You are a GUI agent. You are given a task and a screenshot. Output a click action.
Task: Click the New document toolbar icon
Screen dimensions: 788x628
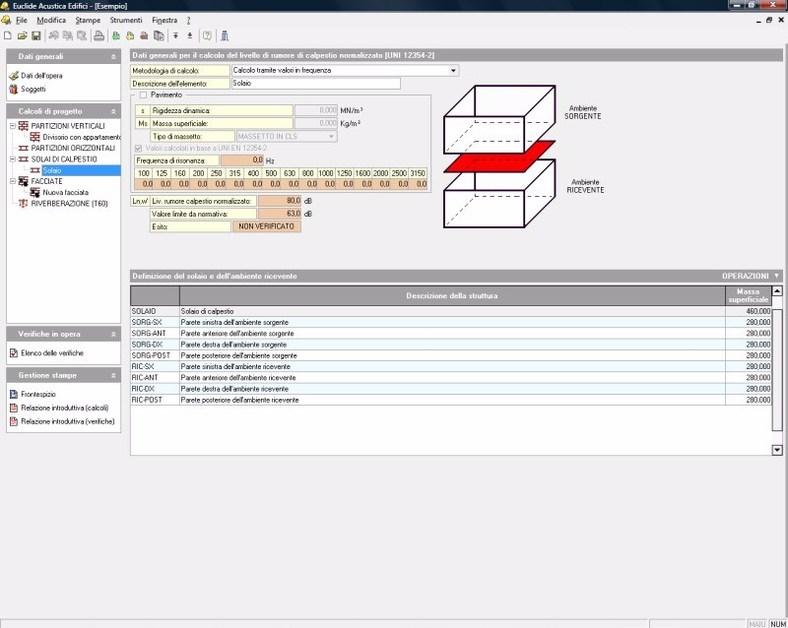[x=8, y=36]
